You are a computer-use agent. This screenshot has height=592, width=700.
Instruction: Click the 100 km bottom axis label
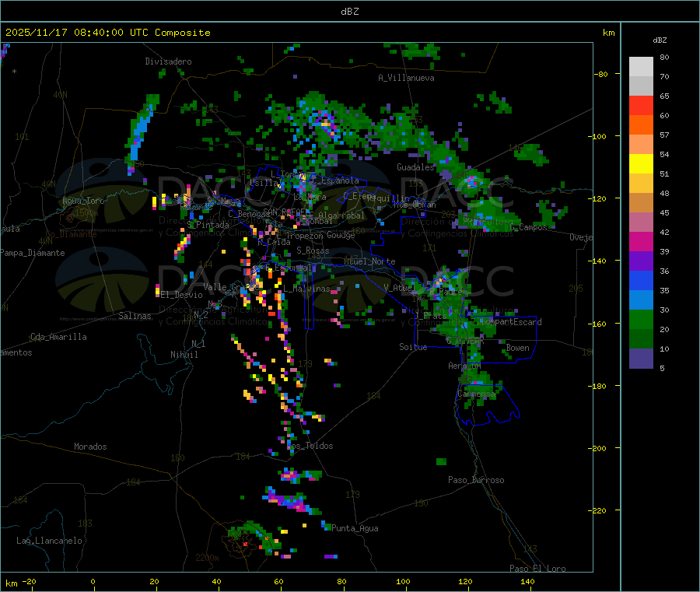click(x=403, y=581)
